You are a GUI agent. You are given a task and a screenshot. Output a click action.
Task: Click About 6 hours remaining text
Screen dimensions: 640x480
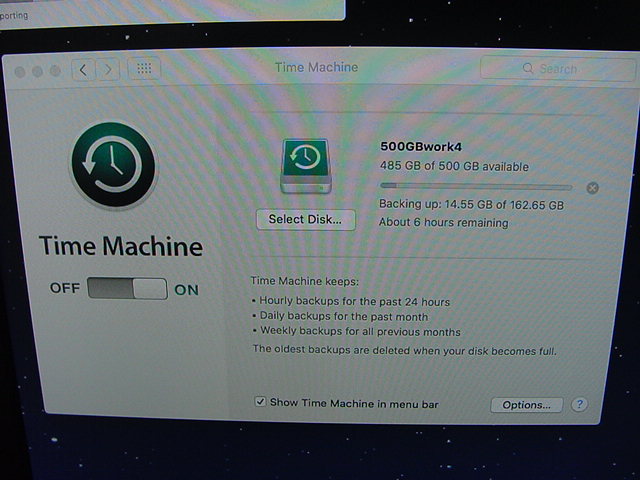(x=444, y=222)
